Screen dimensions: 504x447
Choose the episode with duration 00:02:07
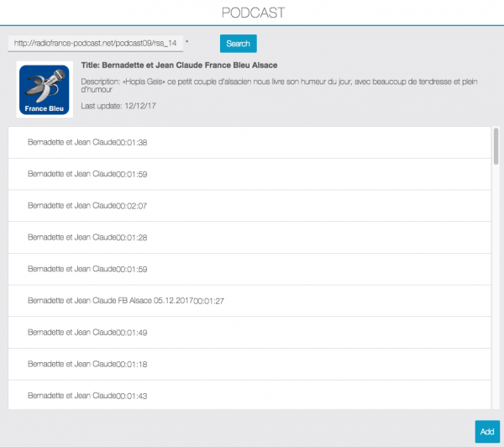[87, 205]
